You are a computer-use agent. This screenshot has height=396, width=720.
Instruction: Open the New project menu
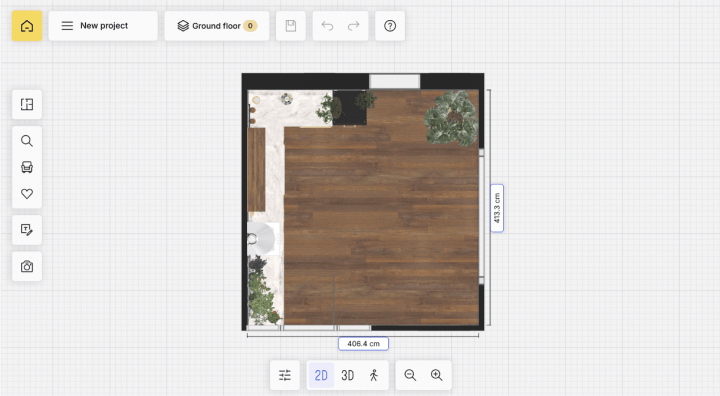click(103, 26)
